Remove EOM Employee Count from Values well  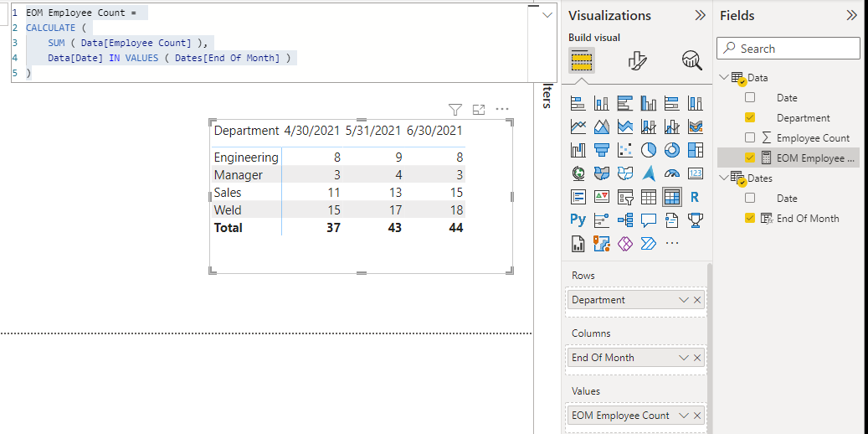click(697, 416)
